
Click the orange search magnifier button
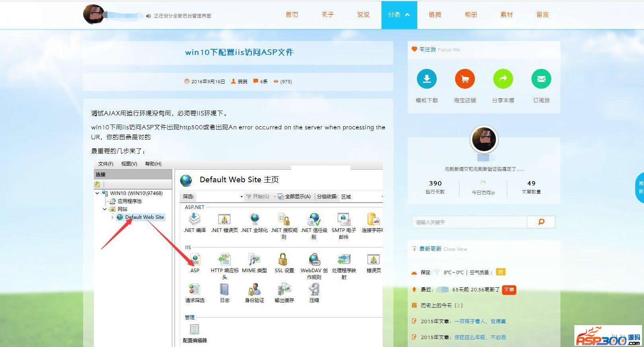pyautogui.click(x=541, y=222)
